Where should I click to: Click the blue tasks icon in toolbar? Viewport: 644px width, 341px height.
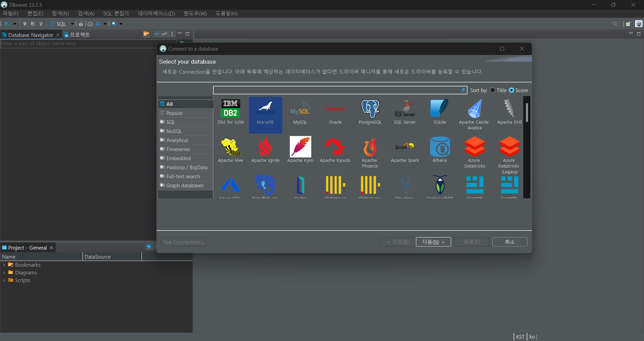(98, 24)
